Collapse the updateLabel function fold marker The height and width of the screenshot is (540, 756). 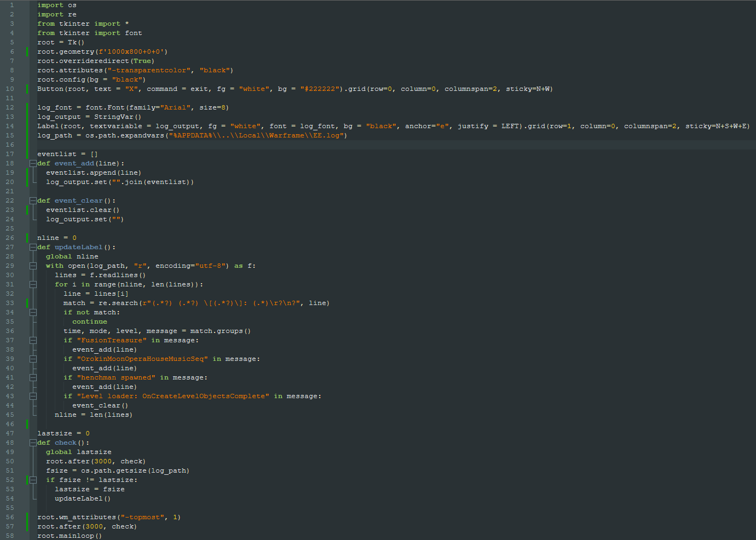[x=33, y=247]
